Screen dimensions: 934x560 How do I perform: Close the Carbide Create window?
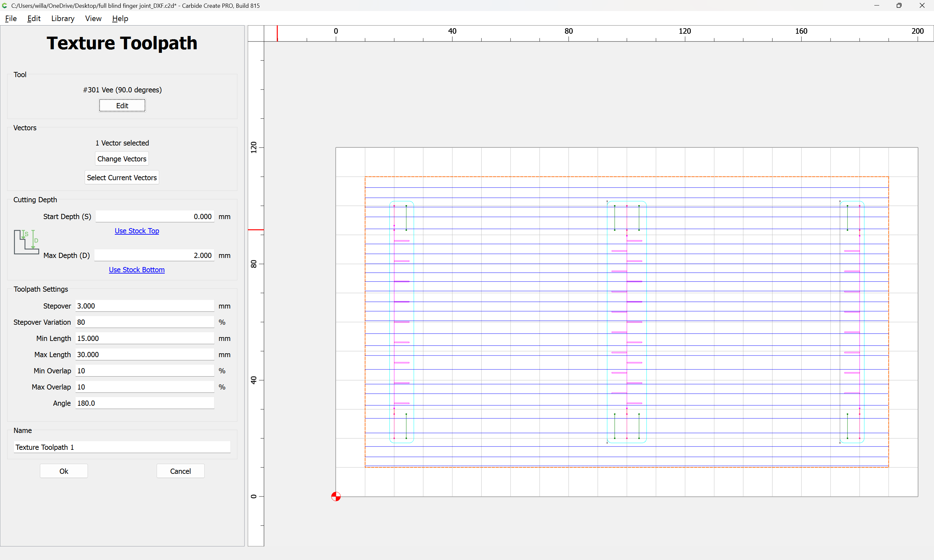coord(922,5)
